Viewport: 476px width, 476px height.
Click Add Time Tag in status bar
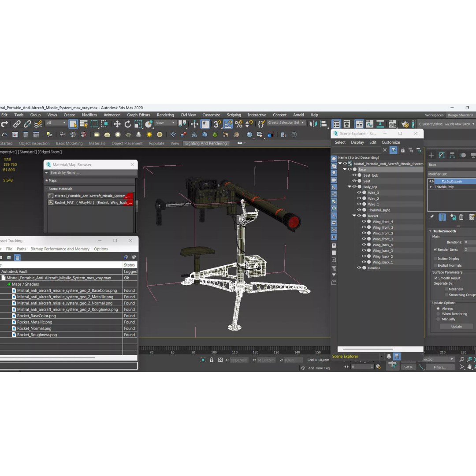[x=319, y=368]
